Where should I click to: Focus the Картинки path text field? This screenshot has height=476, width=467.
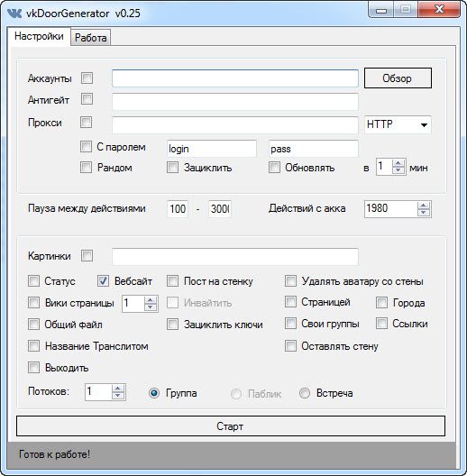[x=235, y=257]
